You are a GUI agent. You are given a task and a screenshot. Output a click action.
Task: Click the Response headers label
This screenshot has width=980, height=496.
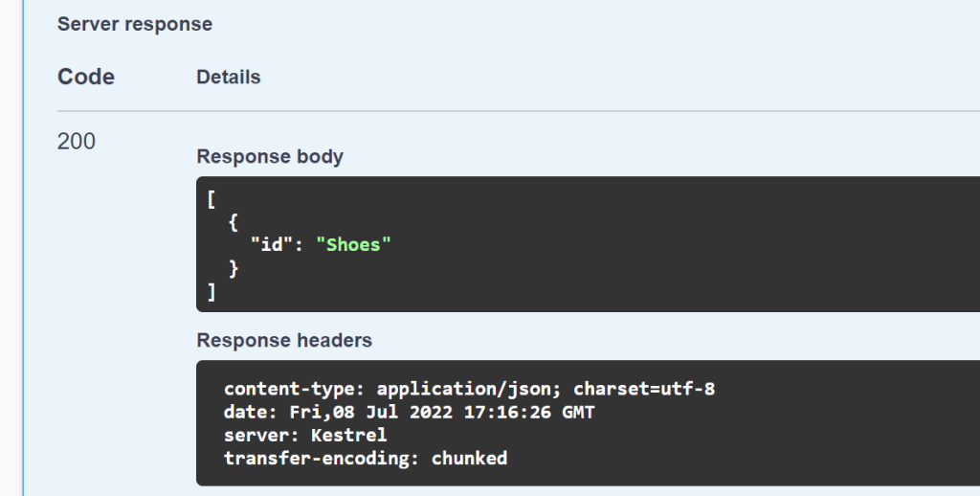284,340
